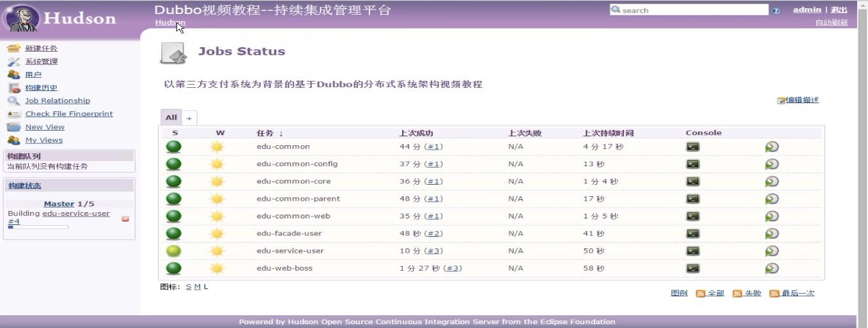Choose small icon size S
Viewport: 868px width, 328px height.
tap(189, 287)
